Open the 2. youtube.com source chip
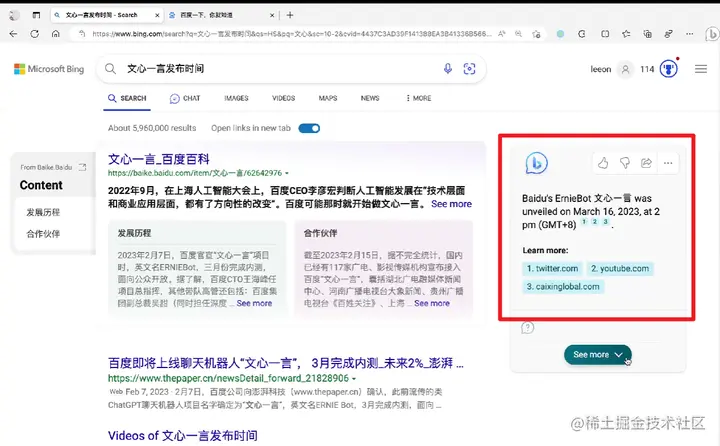 620,268
